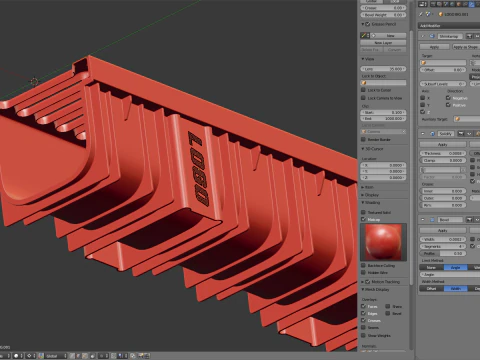480x360 pixels.
Task: Collapse the 3D Cursor panel
Action: (363, 149)
